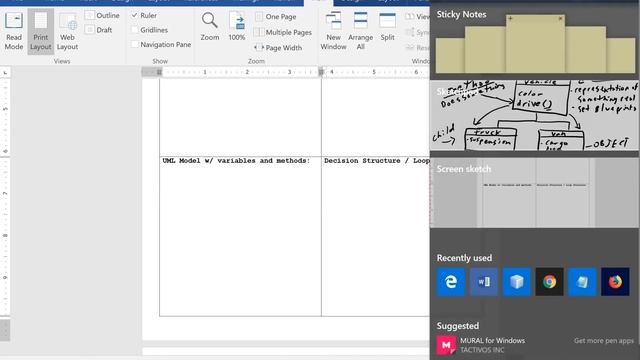This screenshot has width=640, height=360.
Task: Open the Outline view
Action: [x=102, y=16]
